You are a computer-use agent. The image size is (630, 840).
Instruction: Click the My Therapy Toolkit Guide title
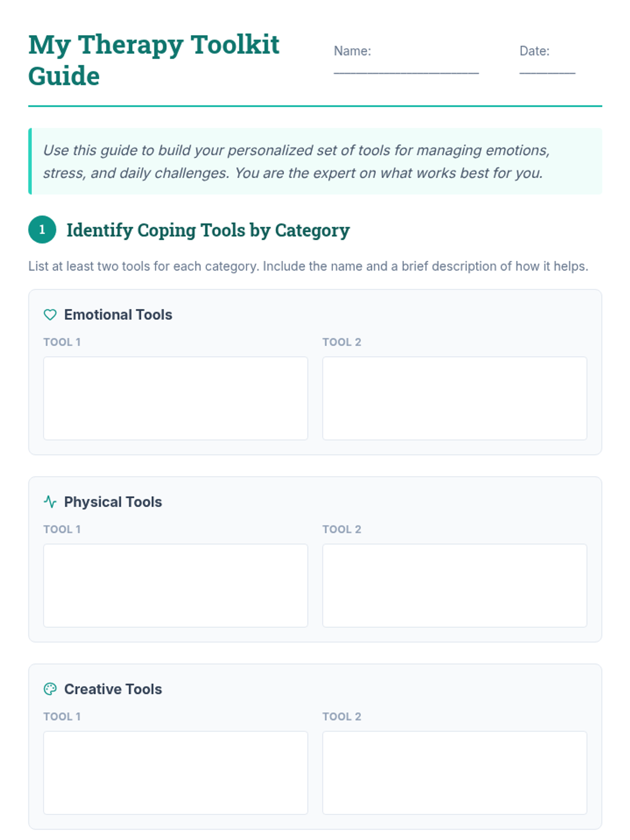click(153, 60)
